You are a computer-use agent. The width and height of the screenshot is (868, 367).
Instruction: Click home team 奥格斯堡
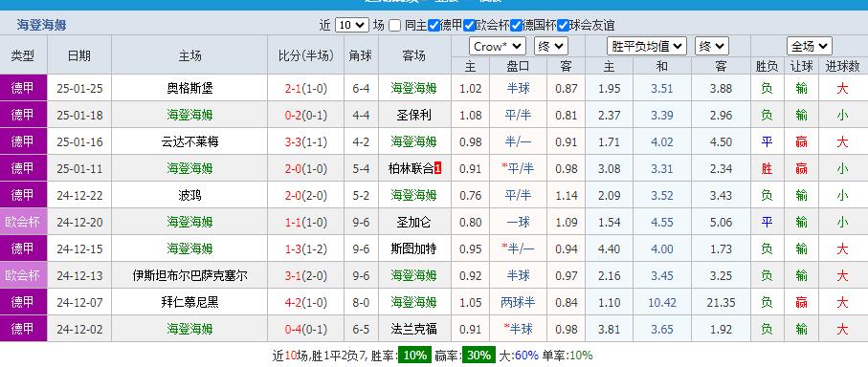coord(189,89)
